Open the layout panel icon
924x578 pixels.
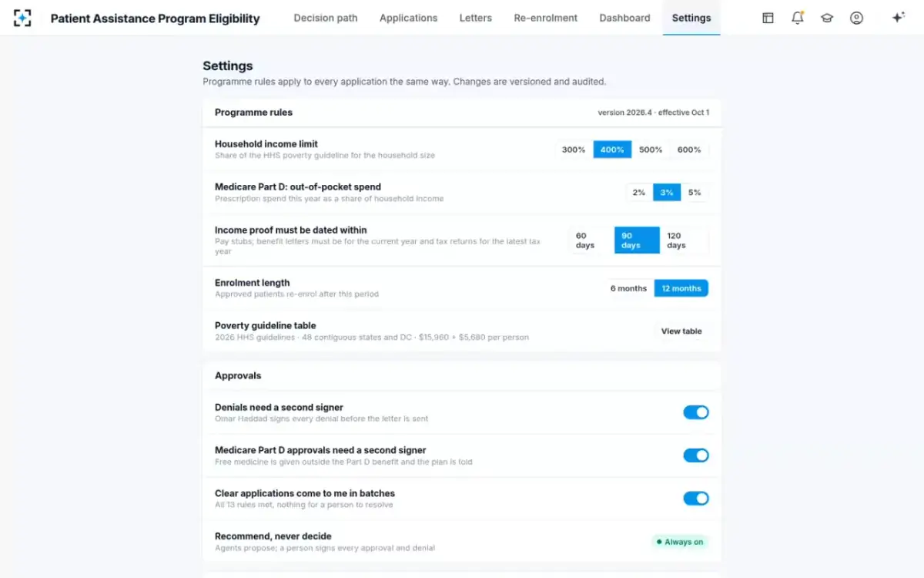point(768,18)
